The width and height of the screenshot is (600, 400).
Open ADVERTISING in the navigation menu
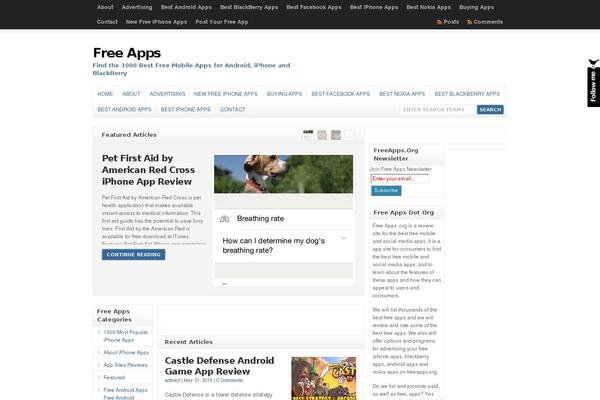(x=167, y=94)
